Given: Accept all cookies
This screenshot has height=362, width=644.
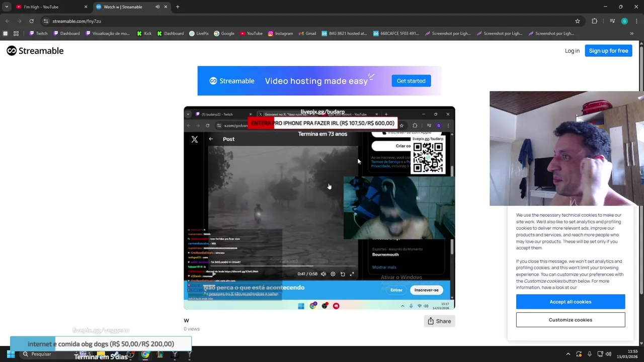Looking at the screenshot, I should pyautogui.click(x=571, y=302).
